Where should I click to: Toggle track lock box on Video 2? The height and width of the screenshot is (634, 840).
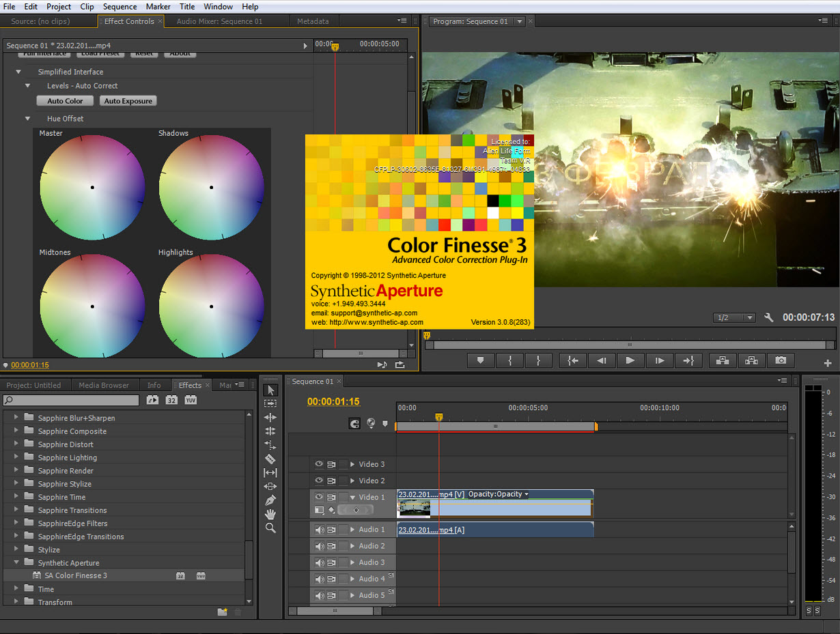pyautogui.click(x=343, y=480)
